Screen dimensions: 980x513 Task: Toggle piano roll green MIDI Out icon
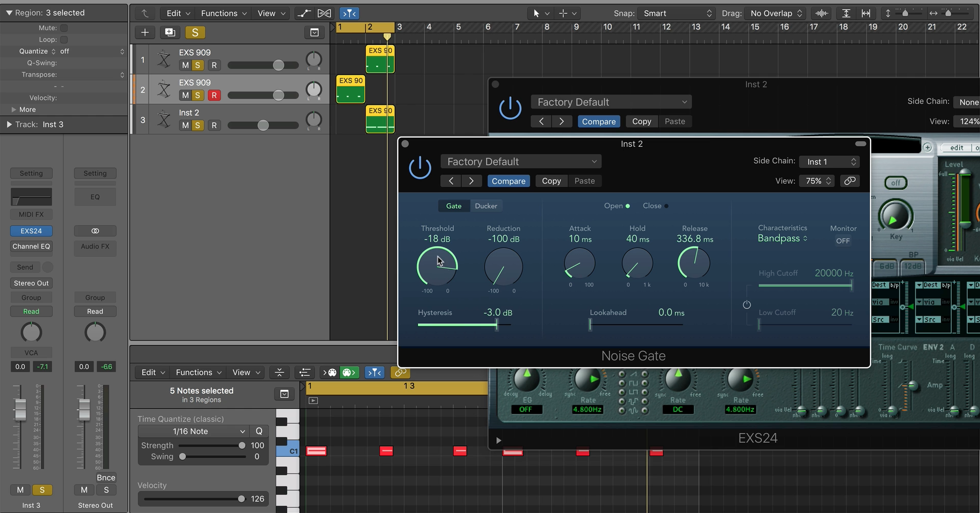[x=349, y=372]
